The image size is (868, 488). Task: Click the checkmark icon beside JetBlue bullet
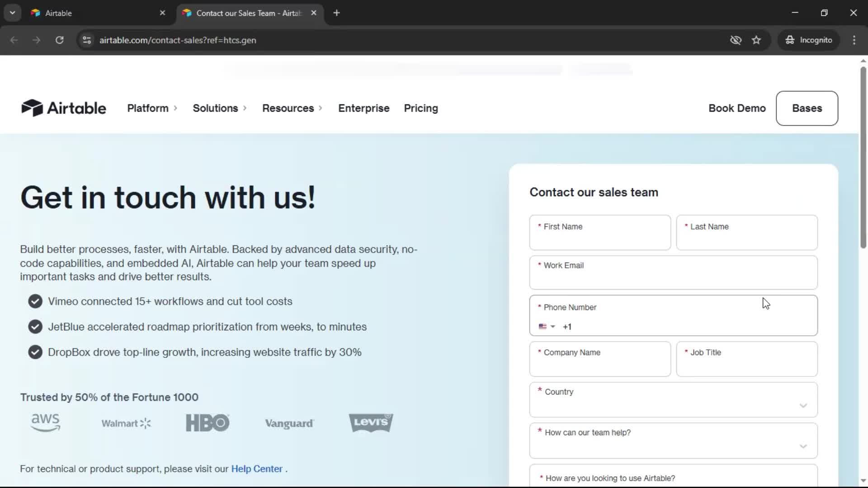35,327
